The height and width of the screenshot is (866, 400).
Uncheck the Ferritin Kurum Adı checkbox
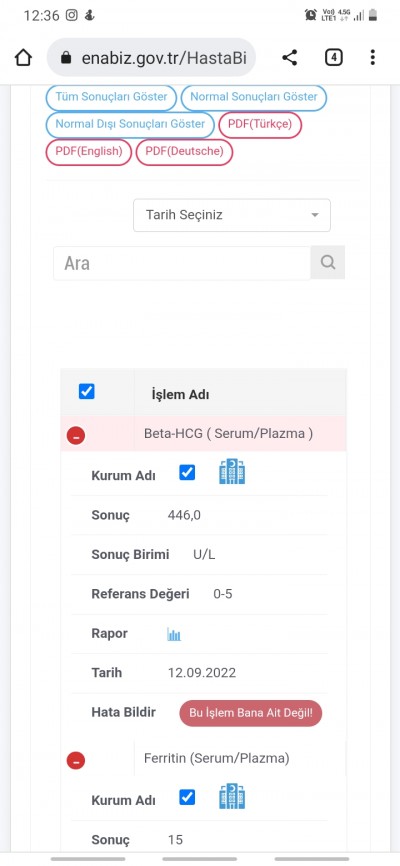pos(187,797)
